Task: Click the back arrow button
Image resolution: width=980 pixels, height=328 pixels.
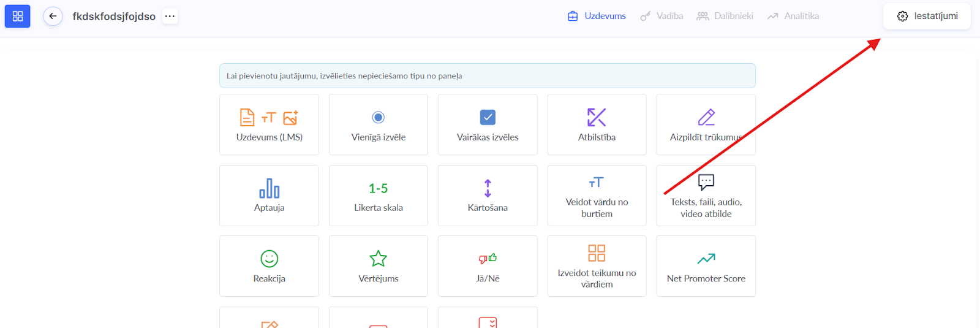Action: (x=53, y=16)
